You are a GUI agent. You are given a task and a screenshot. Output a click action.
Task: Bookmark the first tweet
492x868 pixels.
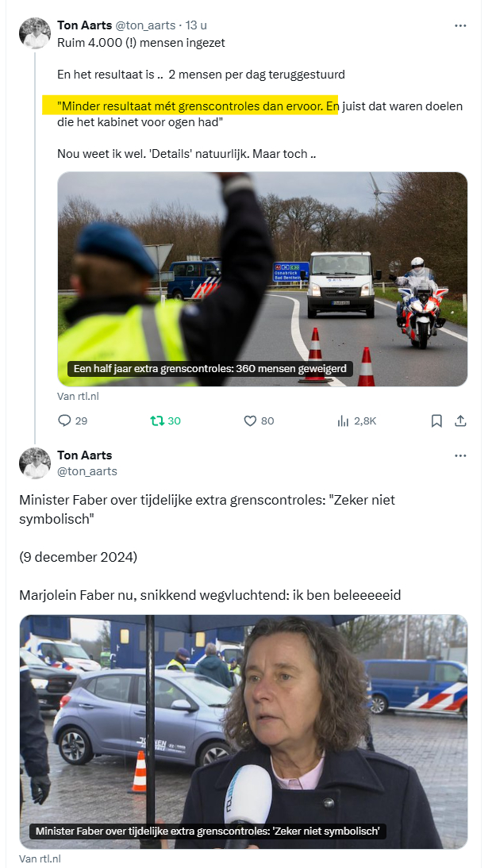point(436,421)
